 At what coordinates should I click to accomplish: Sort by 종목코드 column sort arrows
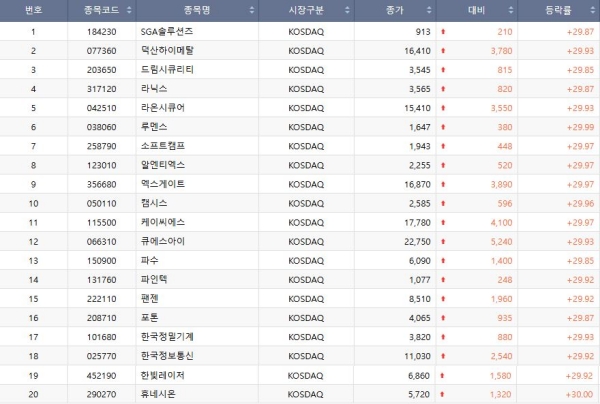coord(129,10)
